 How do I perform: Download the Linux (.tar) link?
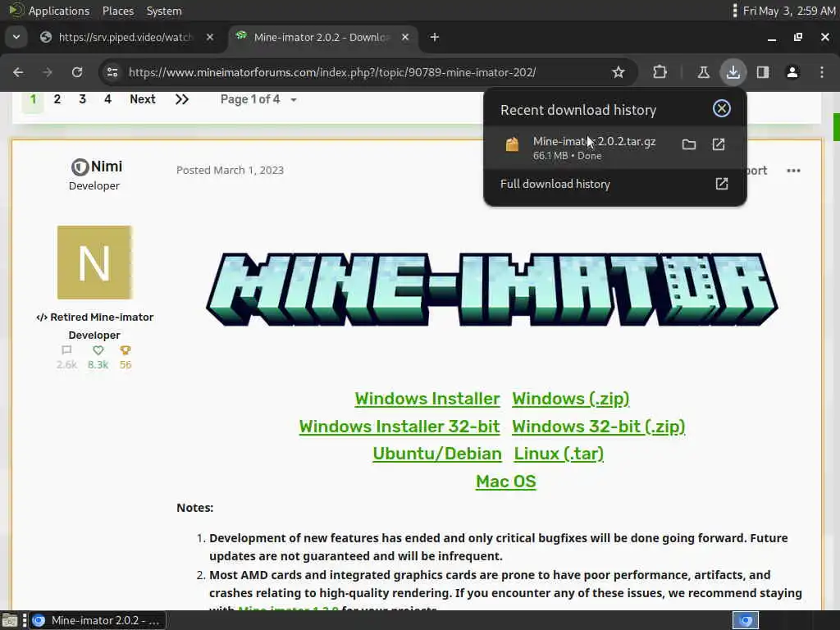[559, 454]
